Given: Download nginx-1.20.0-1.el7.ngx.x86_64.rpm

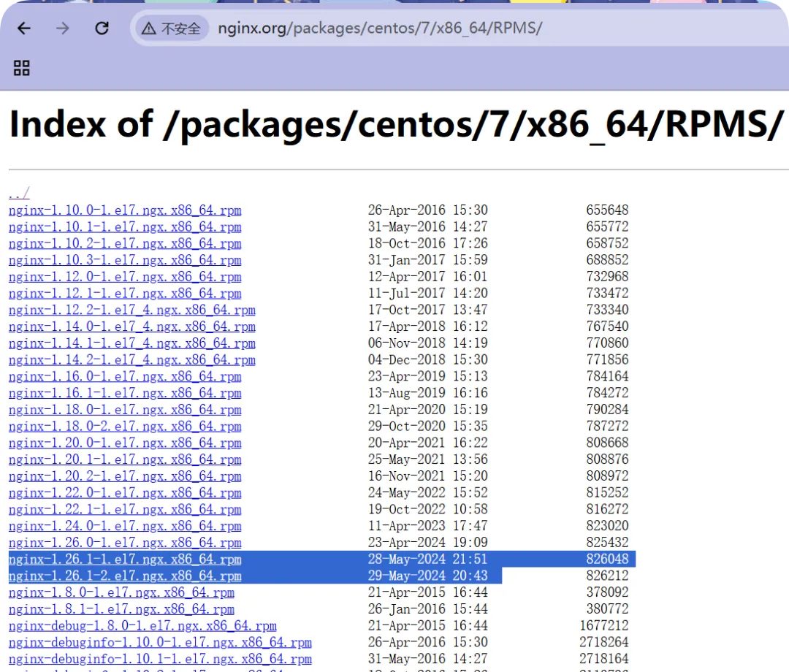Looking at the screenshot, I should click(x=125, y=443).
